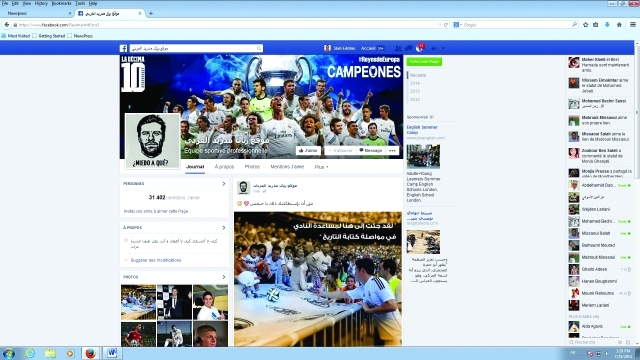Select the Photos page tab
The width and height of the screenshot is (640, 360).
[252, 167]
